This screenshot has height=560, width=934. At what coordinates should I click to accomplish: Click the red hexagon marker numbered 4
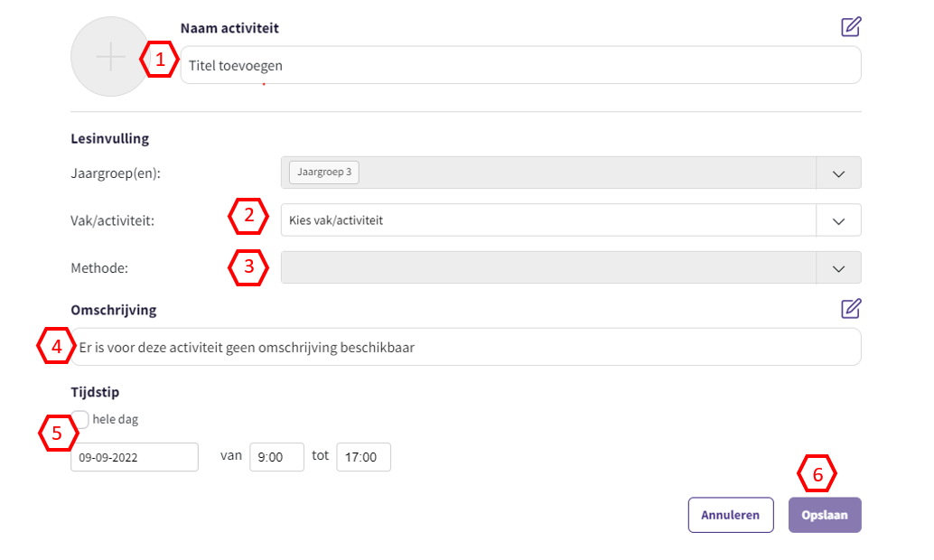[x=56, y=346]
